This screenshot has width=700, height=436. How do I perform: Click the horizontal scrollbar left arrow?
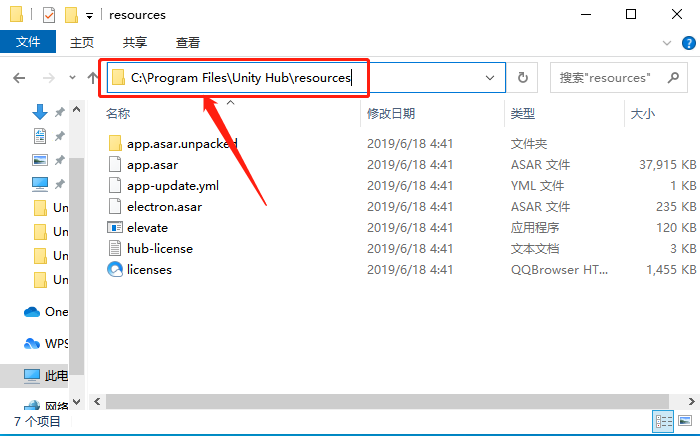point(97,401)
